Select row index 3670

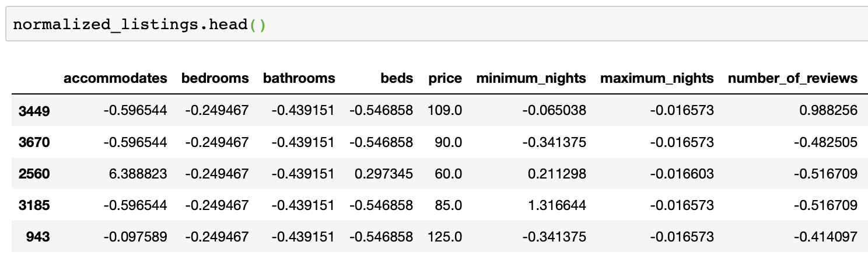pos(34,142)
